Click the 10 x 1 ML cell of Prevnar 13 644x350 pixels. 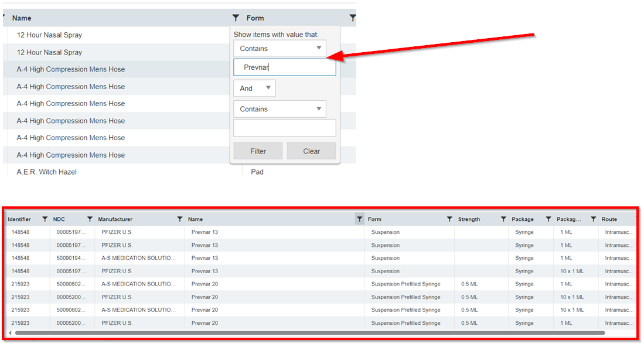[x=572, y=271]
